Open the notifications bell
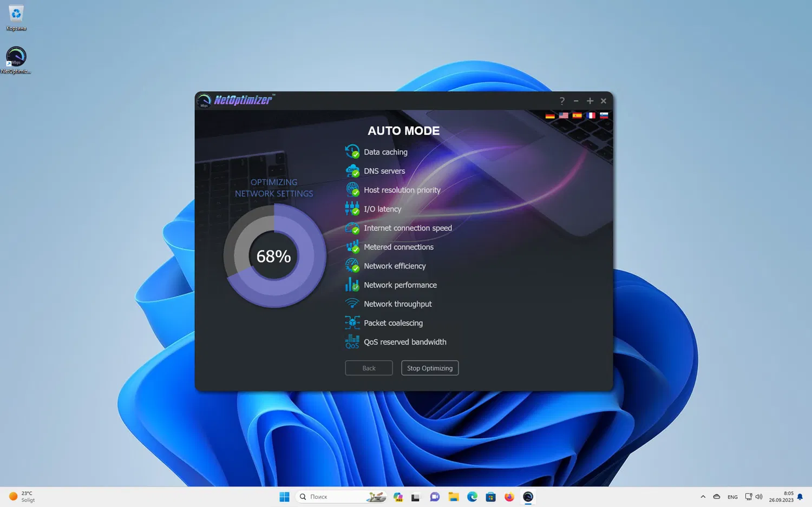This screenshot has width=812, height=507. pos(800,497)
